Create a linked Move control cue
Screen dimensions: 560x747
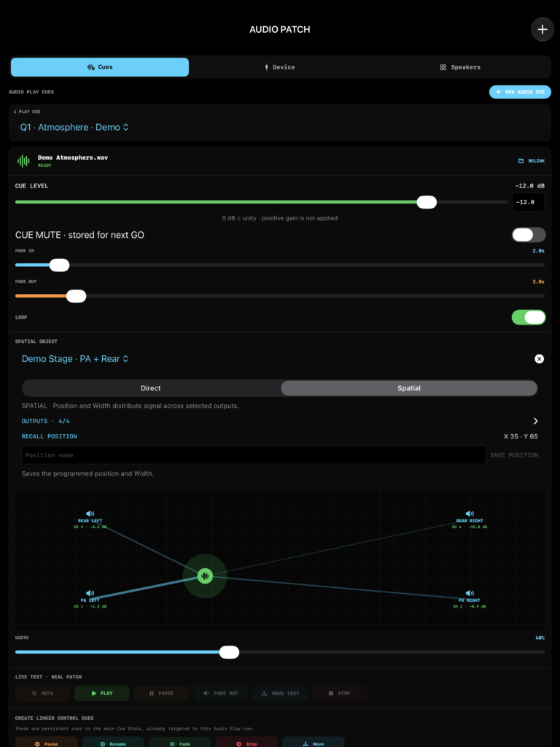[314, 742]
